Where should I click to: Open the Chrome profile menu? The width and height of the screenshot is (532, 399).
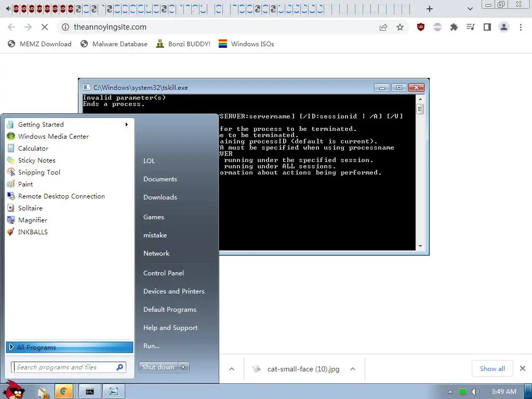(x=504, y=27)
